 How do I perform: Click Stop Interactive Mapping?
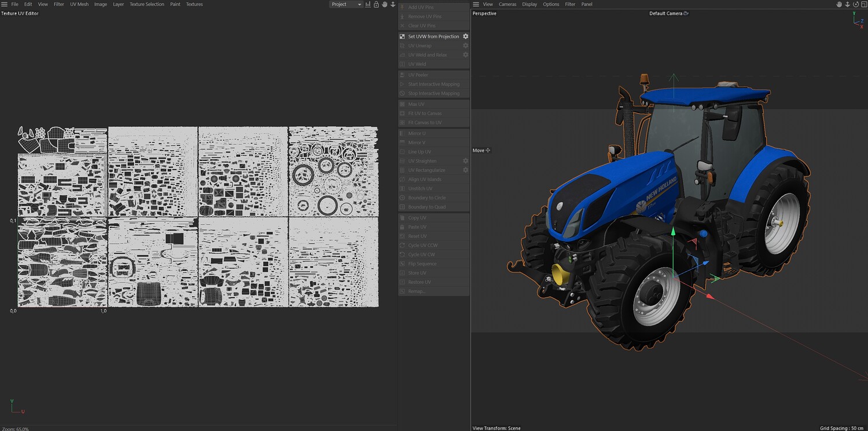(434, 93)
